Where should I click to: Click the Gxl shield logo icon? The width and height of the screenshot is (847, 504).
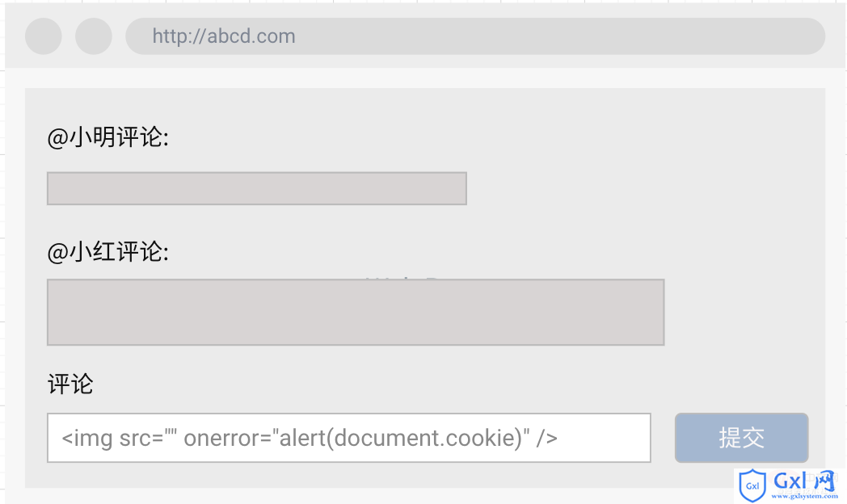coord(752,485)
